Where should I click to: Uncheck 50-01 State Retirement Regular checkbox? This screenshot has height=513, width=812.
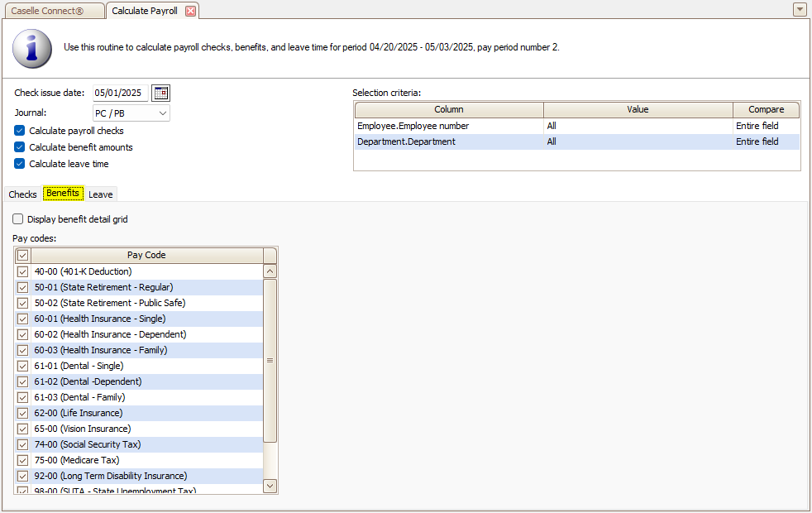pyautogui.click(x=23, y=287)
